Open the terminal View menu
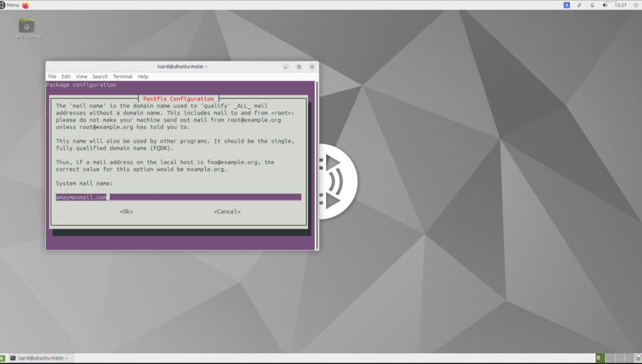 click(82, 76)
